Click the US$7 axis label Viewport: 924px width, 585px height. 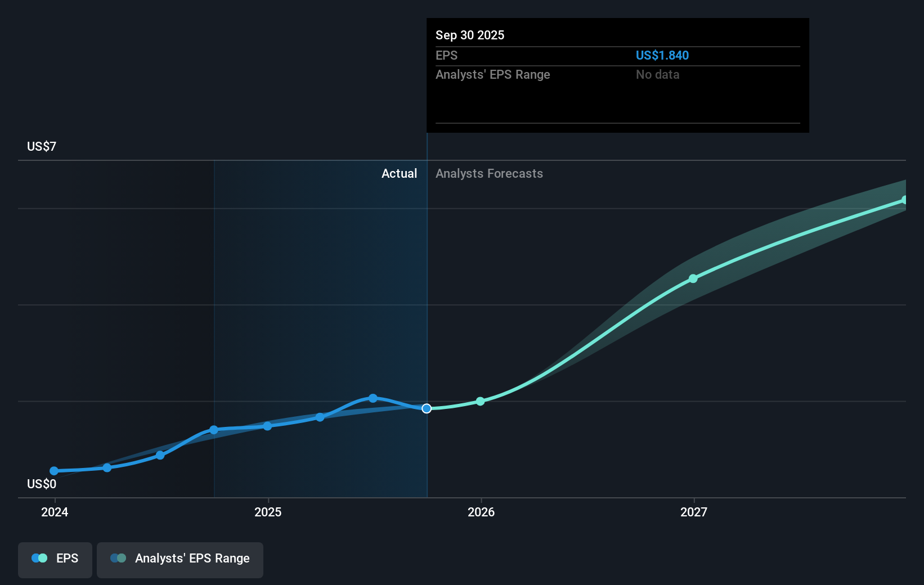pos(42,146)
